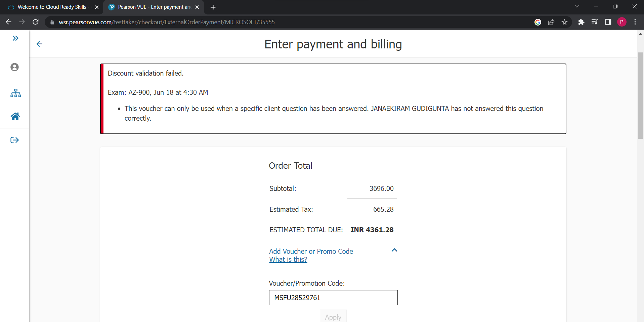Toggle the browser side panel

pos(608,22)
